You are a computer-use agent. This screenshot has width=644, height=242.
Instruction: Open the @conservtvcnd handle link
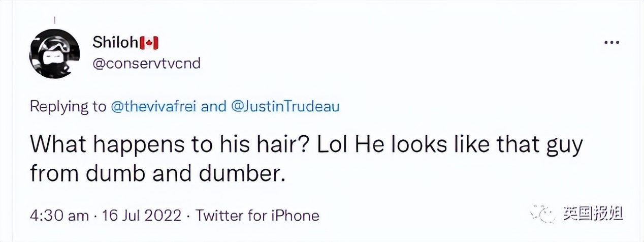coord(146,64)
